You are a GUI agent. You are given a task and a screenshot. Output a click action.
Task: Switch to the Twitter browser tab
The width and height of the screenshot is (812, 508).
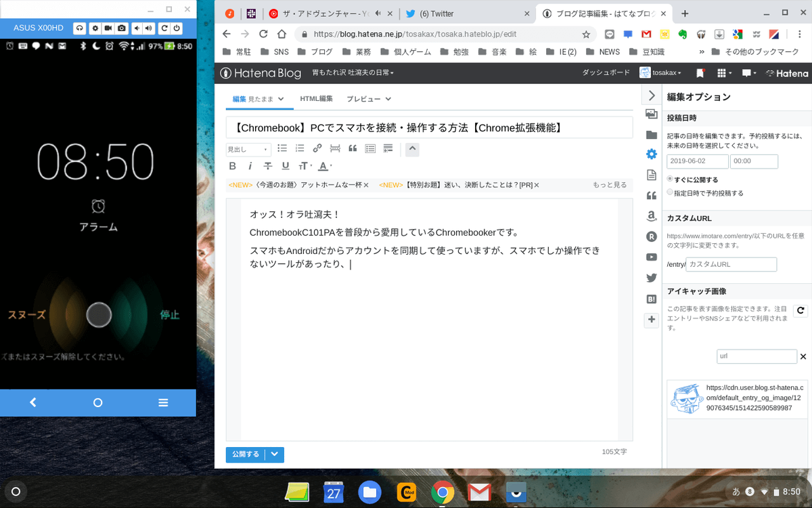tap(467, 14)
